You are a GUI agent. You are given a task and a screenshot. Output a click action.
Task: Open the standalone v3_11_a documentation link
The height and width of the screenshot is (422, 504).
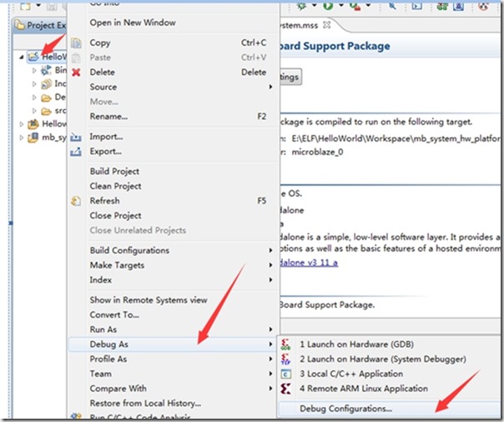(307, 263)
